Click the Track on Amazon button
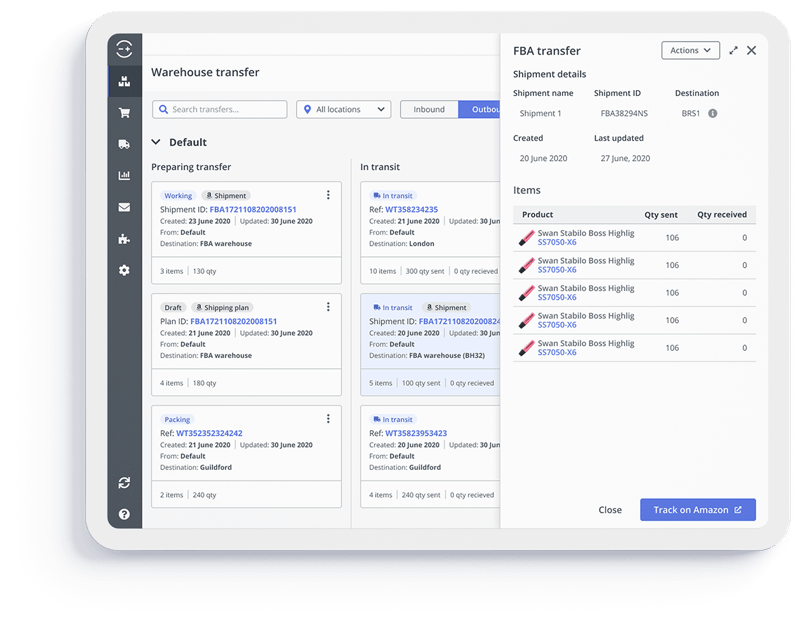The height and width of the screenshot is (625, 800). click(697, 510)
